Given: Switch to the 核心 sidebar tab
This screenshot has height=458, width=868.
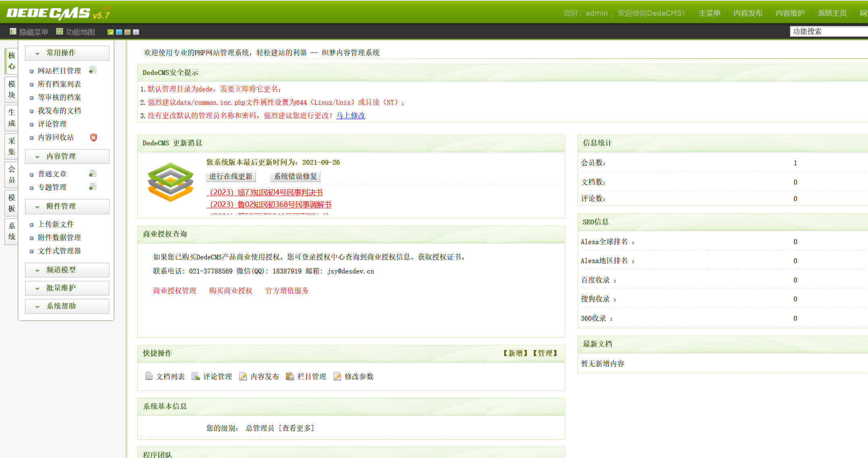Looking at the screenshot, I should (x=12, y=61).
